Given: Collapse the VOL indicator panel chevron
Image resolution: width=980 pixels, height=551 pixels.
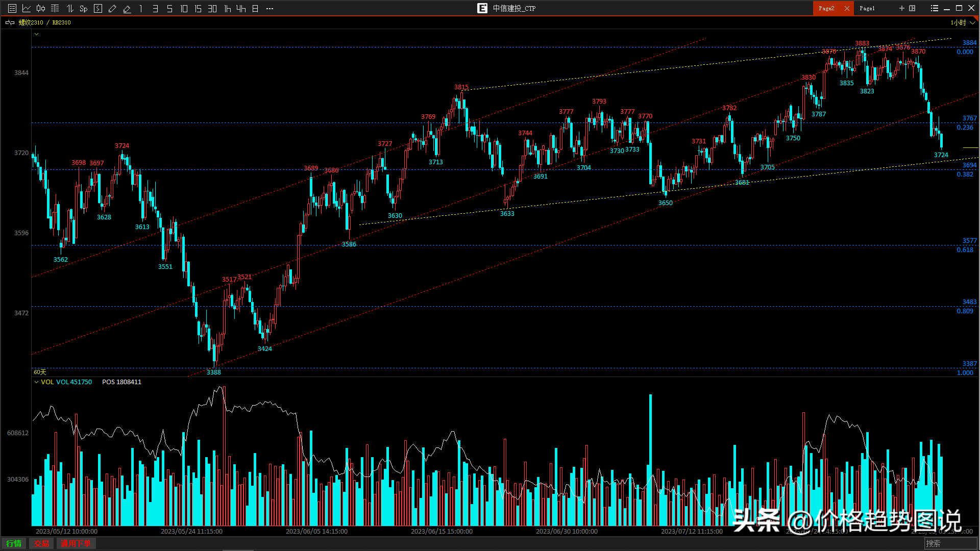Looking at the screenshot, I should 36,382.
